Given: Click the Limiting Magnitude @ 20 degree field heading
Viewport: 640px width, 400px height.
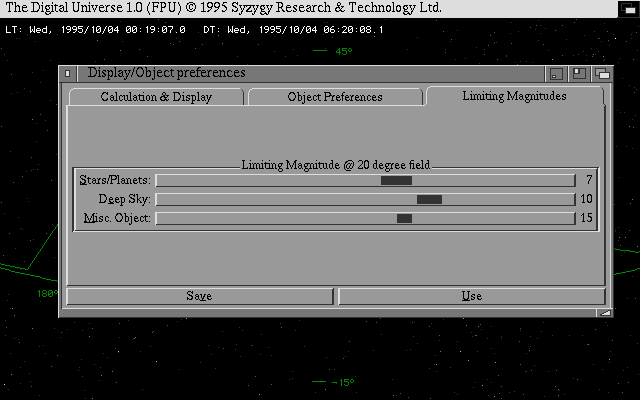Looking at the screenshot, I should 336,165.
